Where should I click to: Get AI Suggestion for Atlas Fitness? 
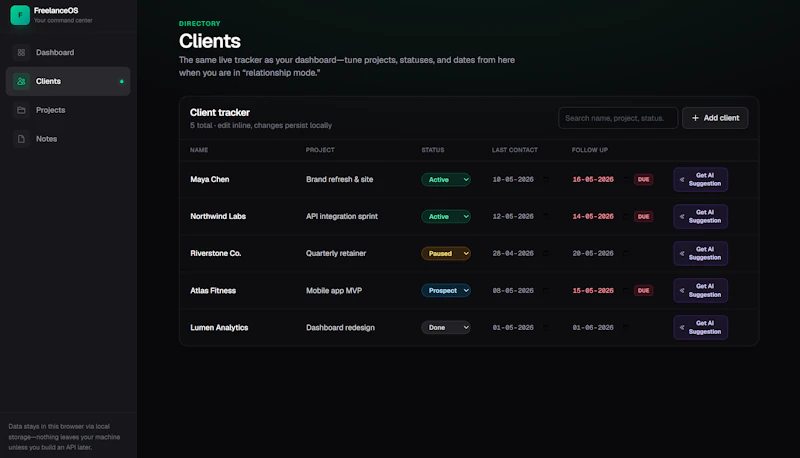(x=701, y=290)
